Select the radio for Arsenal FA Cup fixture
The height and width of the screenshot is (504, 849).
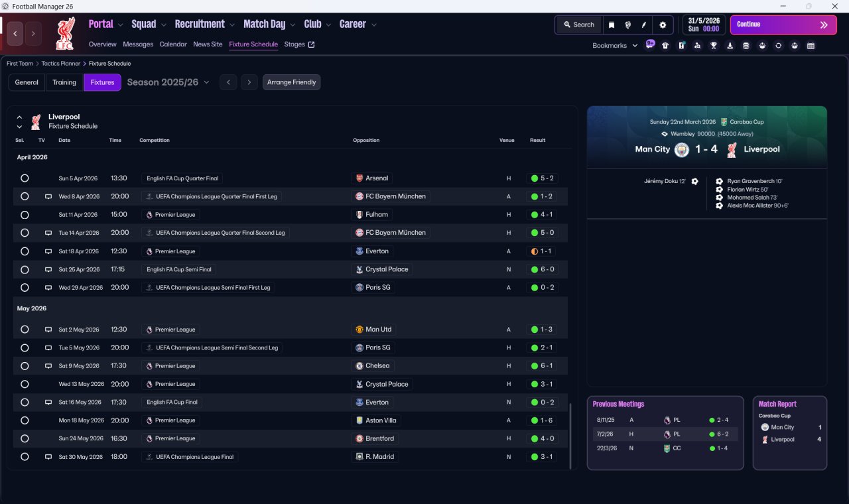pyautogui.click(x=25, y=178)
